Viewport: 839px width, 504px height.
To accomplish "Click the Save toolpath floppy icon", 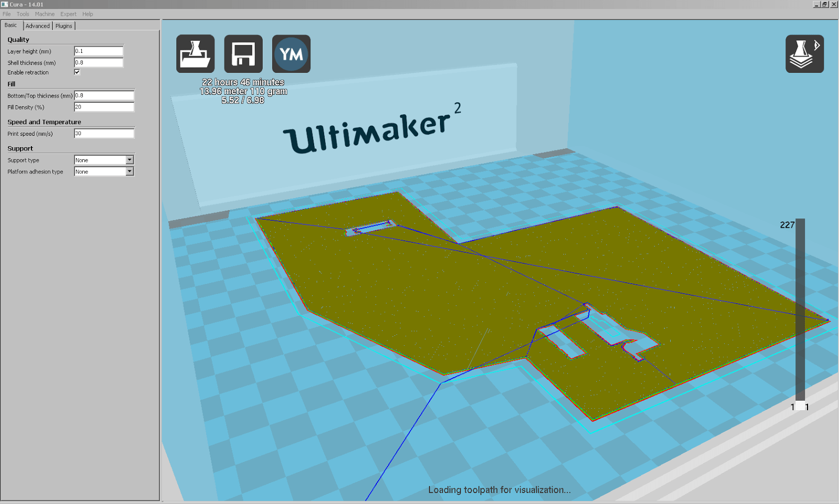I will pos(243,53).
